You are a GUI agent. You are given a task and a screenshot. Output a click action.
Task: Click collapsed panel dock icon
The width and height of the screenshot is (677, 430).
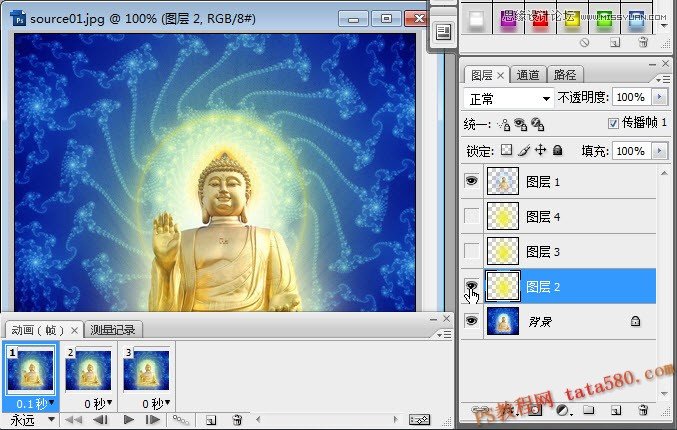pos(443,32)
